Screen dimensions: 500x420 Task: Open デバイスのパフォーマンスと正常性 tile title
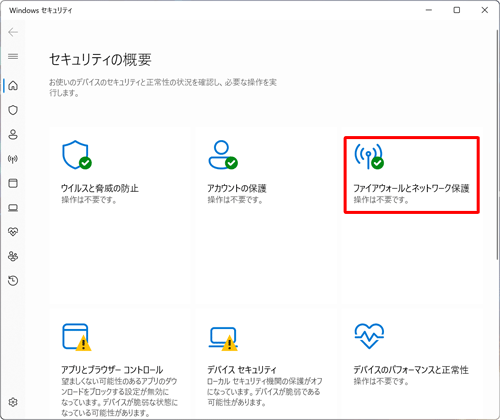[411, 370]
